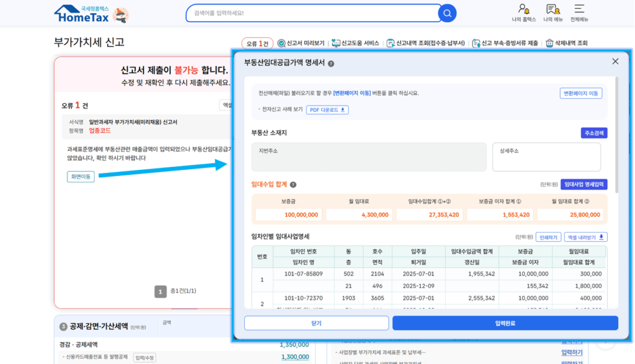Click the 변환페이지 이동 button

pyautogui.click(x=580, y=93)
